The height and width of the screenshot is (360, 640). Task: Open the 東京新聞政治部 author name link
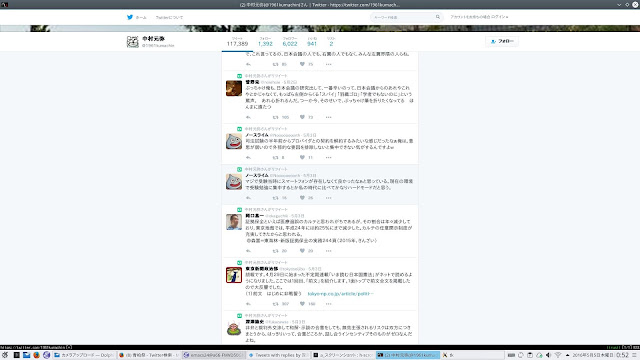pyautogui.click(x=262, y=269)
